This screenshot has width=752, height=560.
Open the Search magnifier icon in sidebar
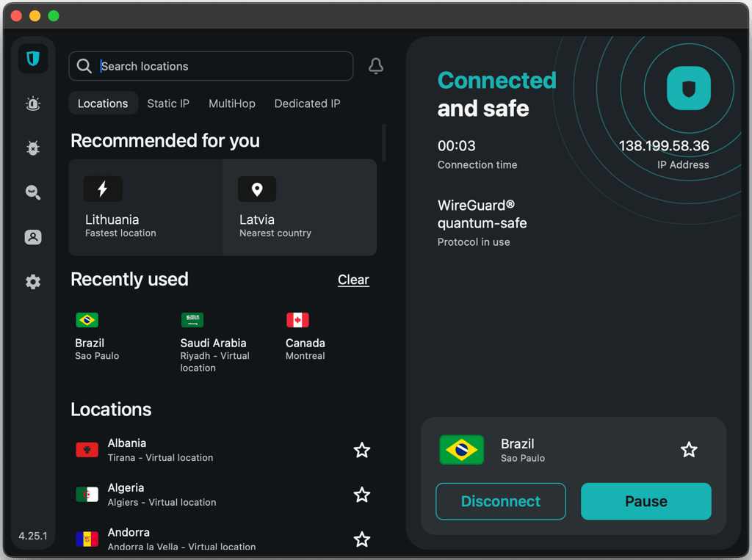[32, 192]
